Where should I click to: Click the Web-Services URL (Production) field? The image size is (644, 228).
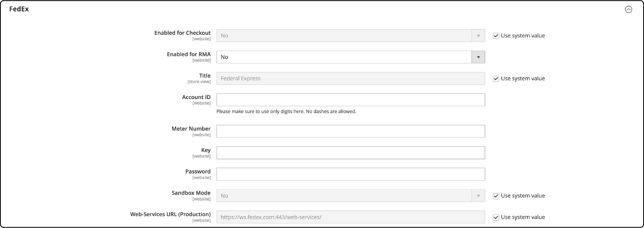(x=351, y=217)
